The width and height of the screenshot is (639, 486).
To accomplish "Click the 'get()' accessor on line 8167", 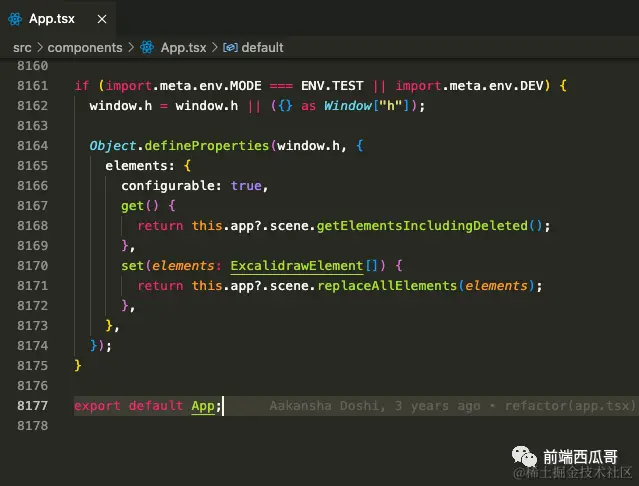I will coord(140,206).
